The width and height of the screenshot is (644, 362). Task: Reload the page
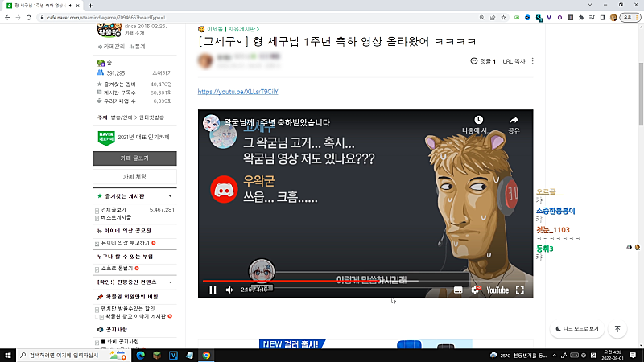point(29,18)
